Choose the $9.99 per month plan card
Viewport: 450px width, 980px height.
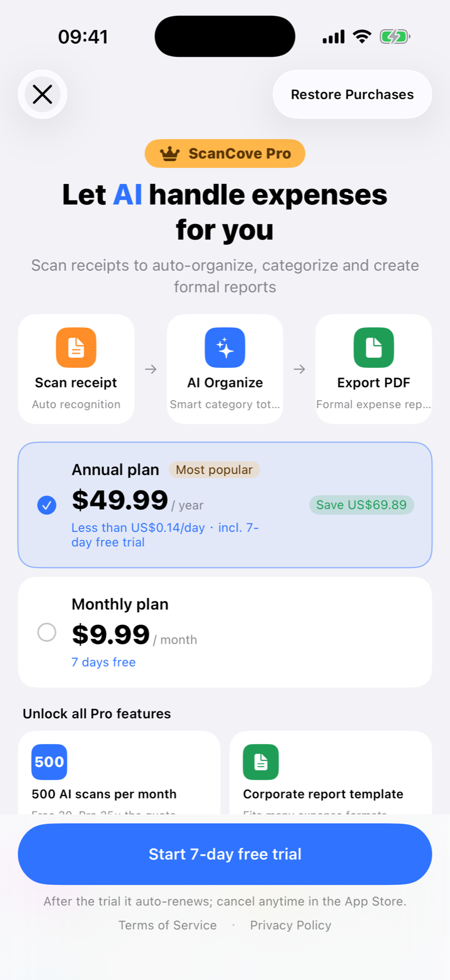(x=225, y=632)
